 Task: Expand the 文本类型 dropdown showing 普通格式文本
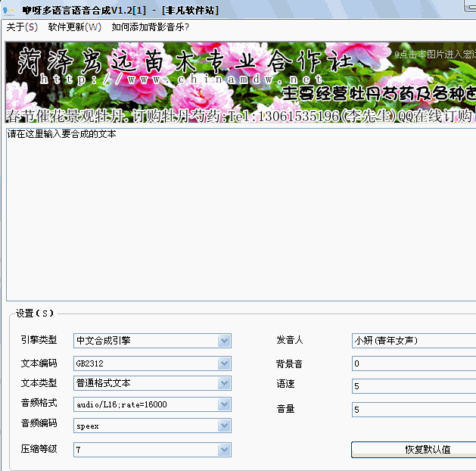pos(224,383)
